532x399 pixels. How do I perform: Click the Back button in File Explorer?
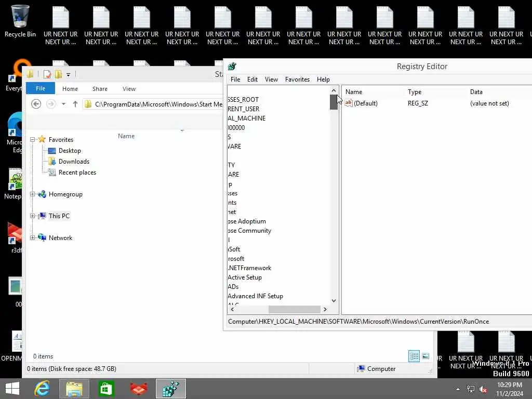pos(36,104)
